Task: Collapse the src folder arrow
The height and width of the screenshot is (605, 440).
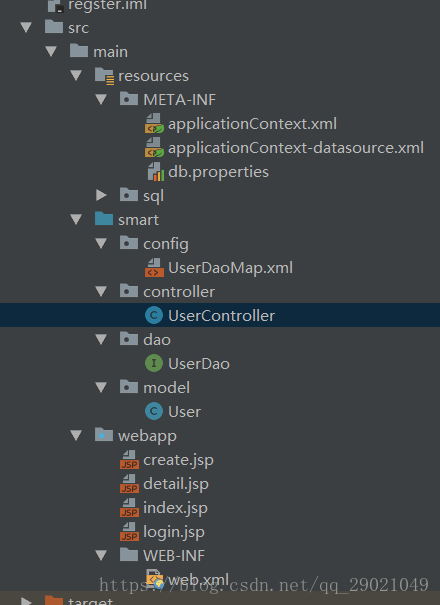Action: click(26, 27)
